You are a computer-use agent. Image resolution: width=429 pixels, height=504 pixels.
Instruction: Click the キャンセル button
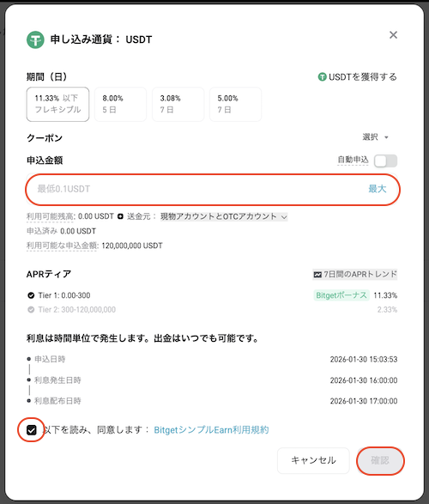(313, 460)
